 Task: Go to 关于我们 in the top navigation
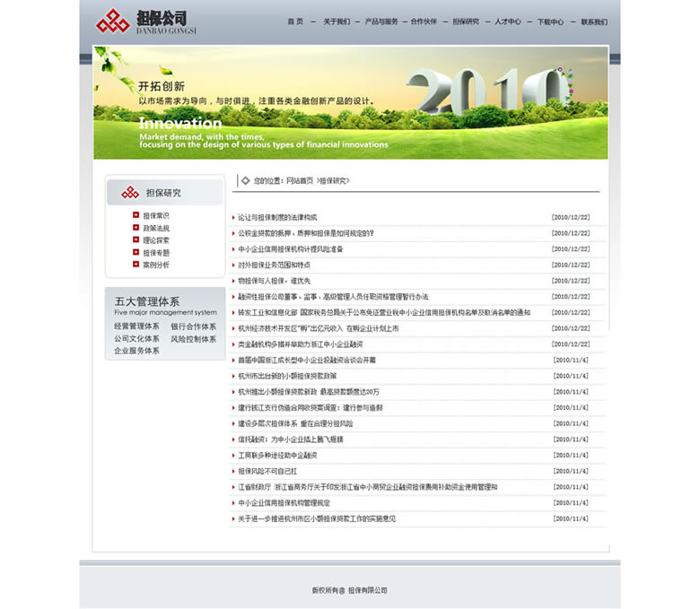tap(337, 22)
